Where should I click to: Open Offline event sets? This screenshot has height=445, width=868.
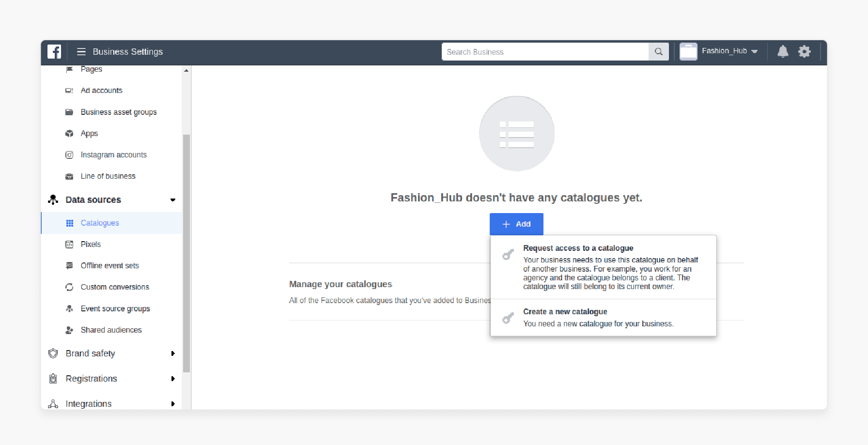(110, 265)
